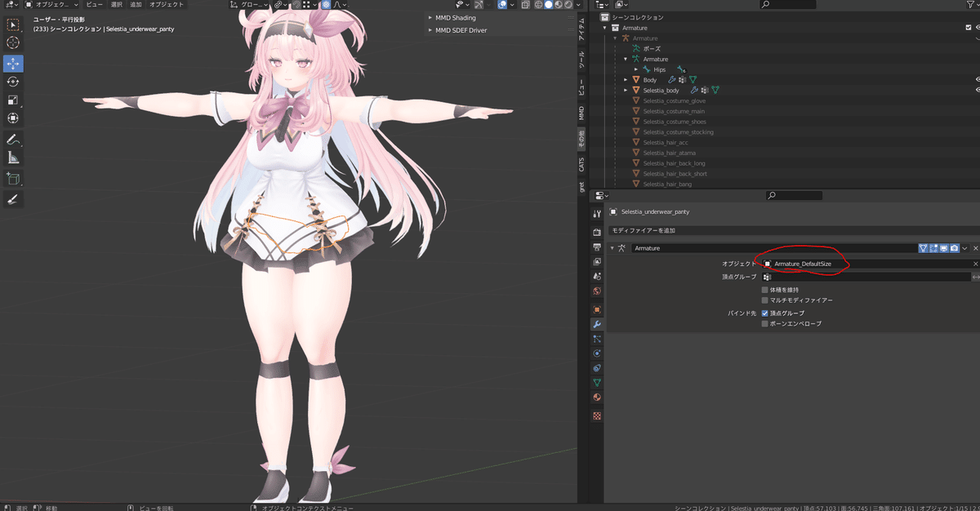The image size is (980, 511).
Task: Open the 選択 menu in viewport header
Action: pos(117,5)
